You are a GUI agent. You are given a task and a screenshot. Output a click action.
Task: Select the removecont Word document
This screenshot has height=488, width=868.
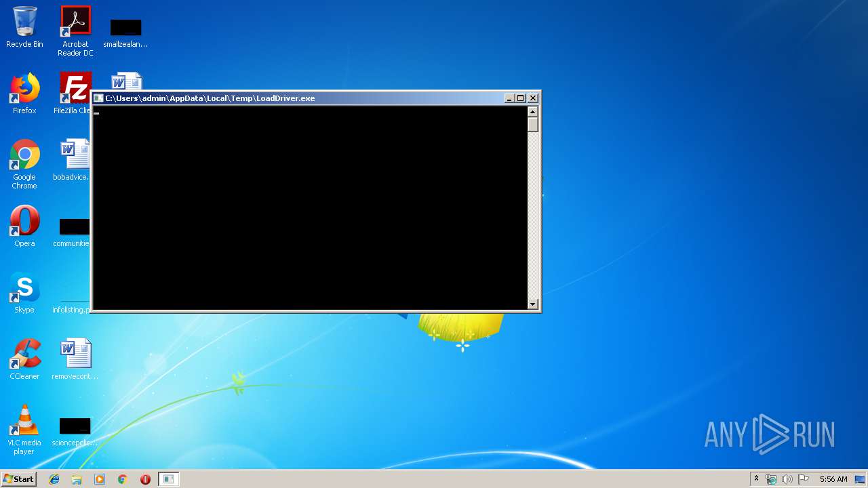click(x=75, y=359)
